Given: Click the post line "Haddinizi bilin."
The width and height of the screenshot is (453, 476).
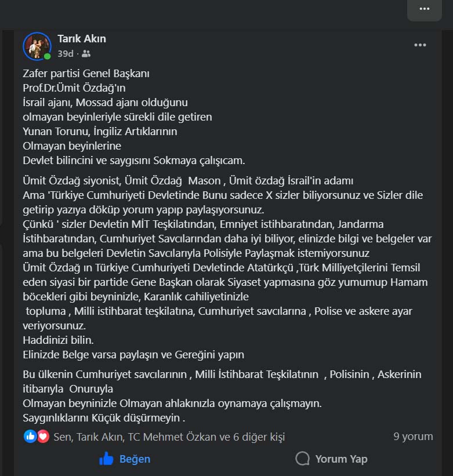Looking at the screenshot, I should 58,340.
